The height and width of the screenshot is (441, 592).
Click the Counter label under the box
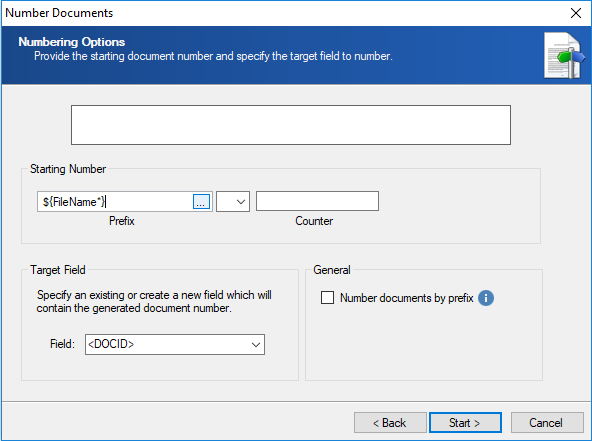[314, 221]
